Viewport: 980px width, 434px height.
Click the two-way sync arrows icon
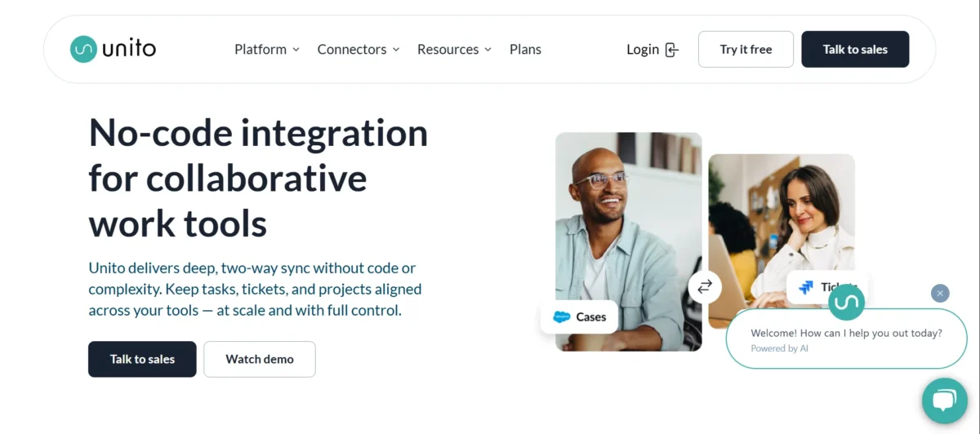(x=705, y=286)
